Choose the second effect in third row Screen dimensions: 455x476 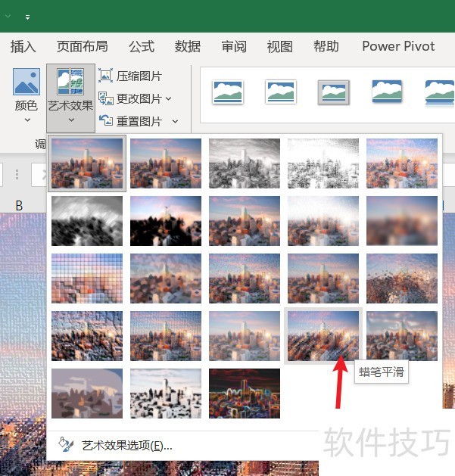click(x=166, y=278)
